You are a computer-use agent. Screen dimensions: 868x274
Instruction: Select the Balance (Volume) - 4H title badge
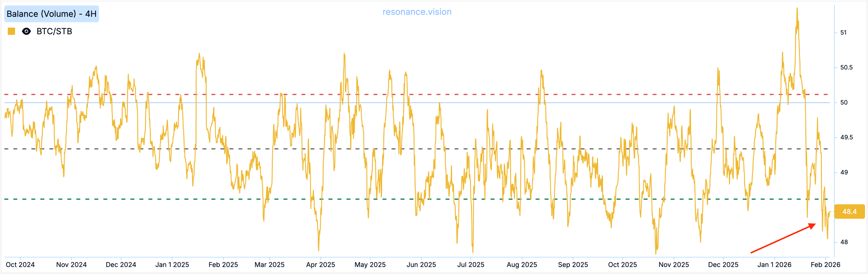point(52,14)
